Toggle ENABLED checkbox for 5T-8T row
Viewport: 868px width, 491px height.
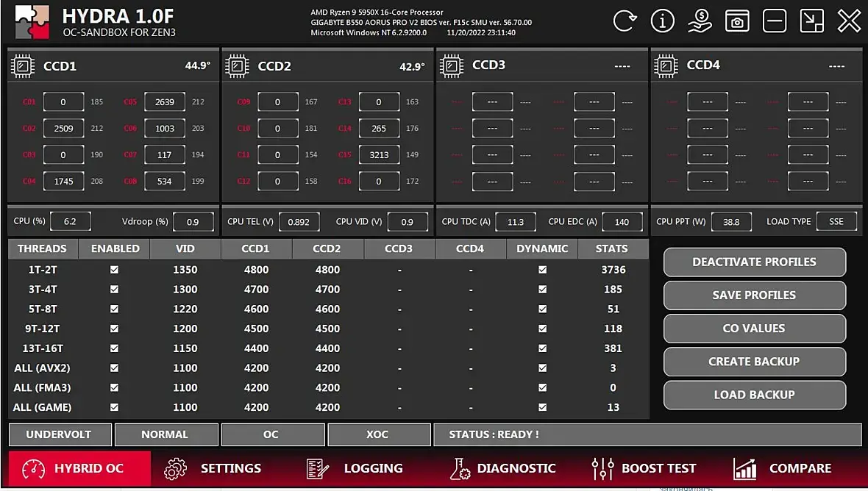tap(114, 309)
